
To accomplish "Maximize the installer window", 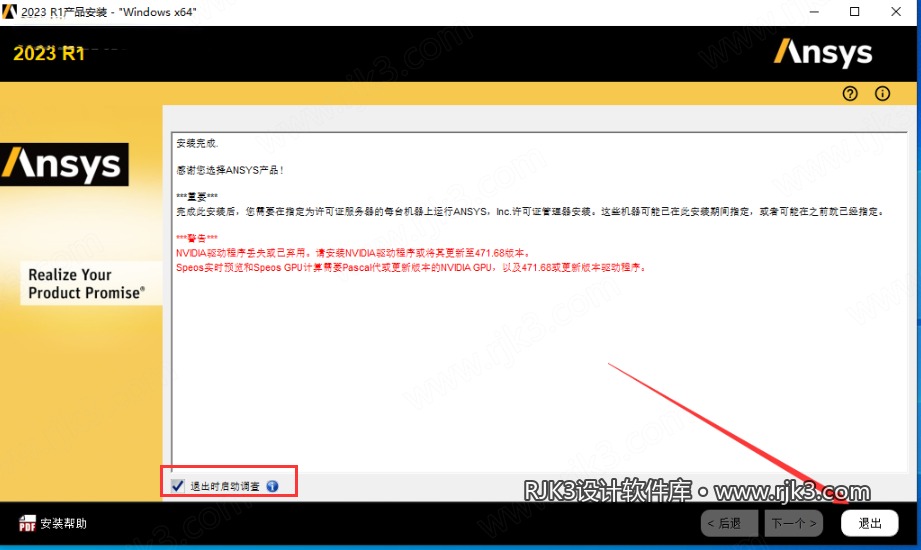I will (x=855, y=12).
